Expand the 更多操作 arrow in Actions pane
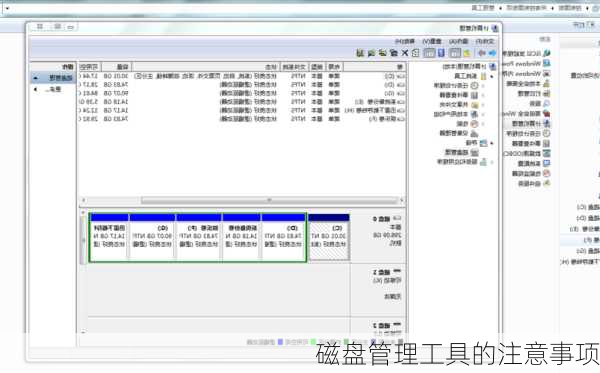Viewport: 600px width, 373px height. tap(36, 89)
